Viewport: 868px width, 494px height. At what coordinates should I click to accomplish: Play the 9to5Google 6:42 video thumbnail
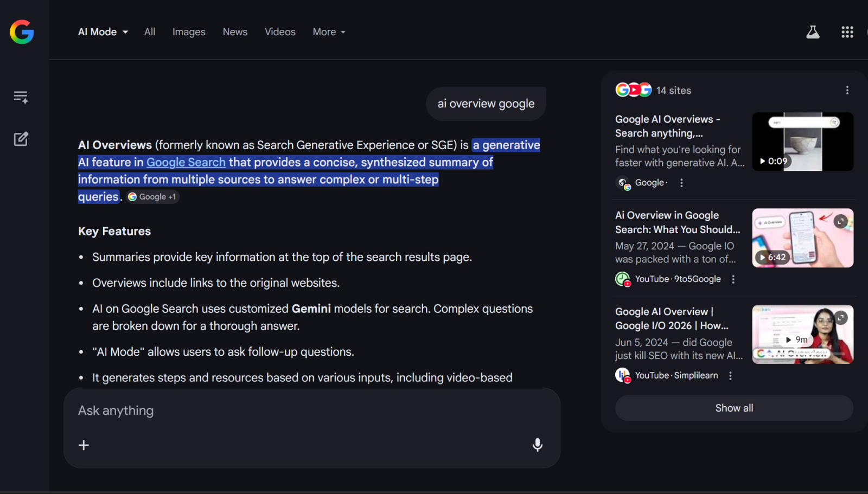tap(802, 238)
